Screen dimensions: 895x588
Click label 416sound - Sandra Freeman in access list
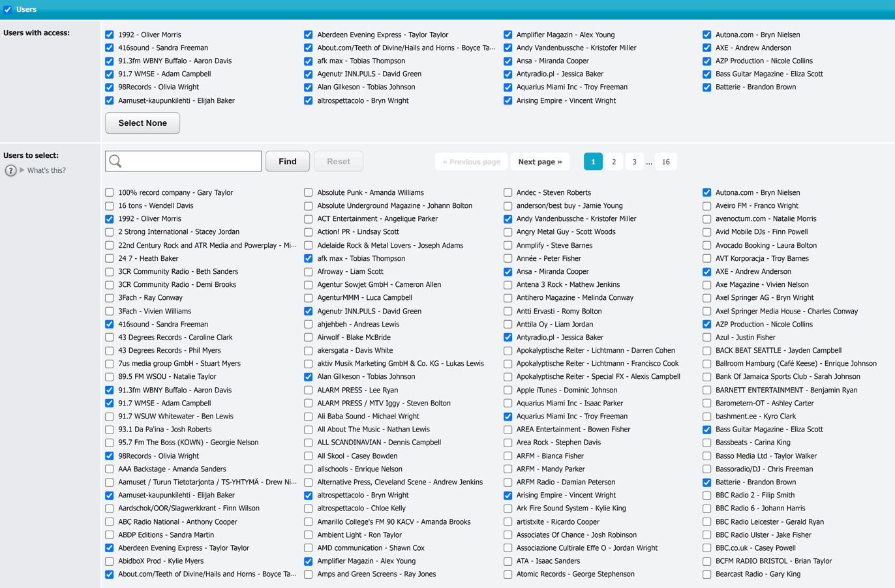tap(163, 48)
